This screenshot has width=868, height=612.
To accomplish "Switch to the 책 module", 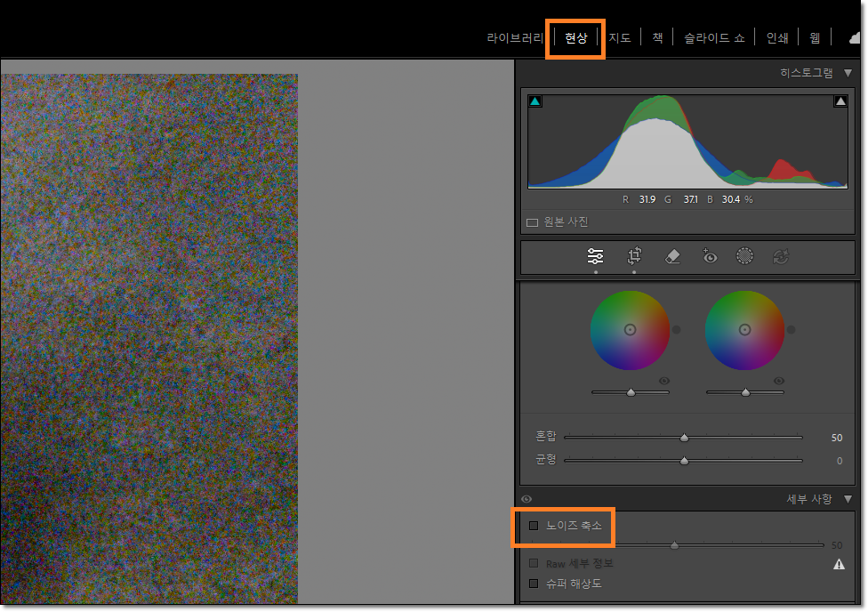I will point(657,37).
